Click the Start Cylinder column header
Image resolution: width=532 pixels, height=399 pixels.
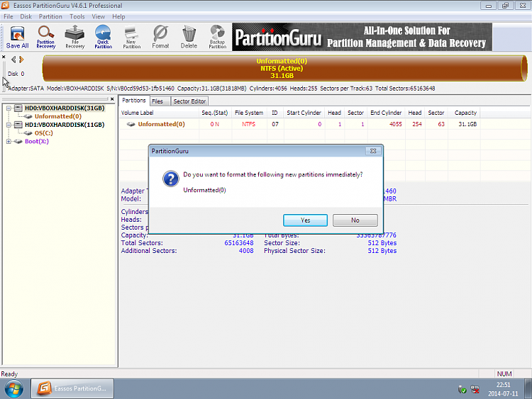(x=304, y=113)
